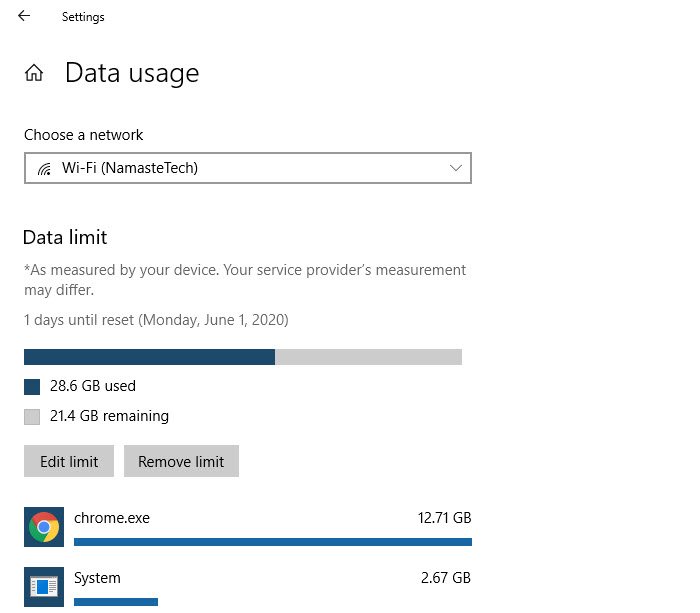The height and width of the screenshot is (613, 700).
Task: Click the chrome.exe blue usage bar
Action: [x=272, y=542]
